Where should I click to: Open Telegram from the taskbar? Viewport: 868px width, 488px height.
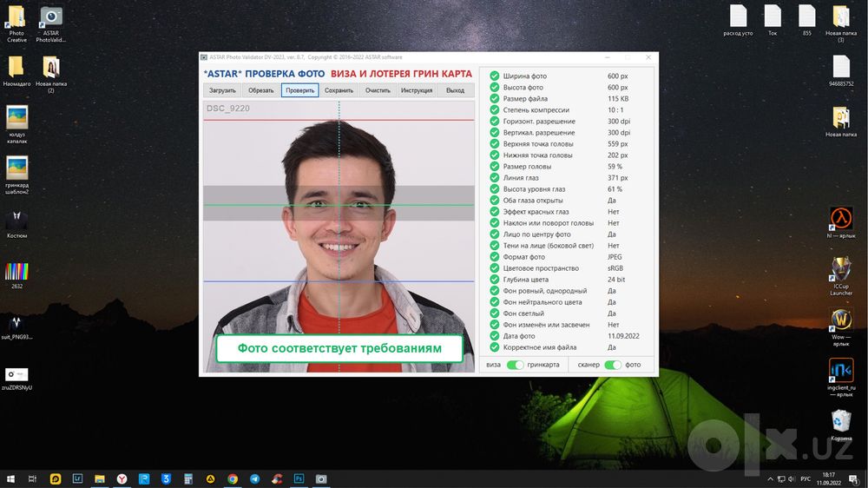coord(254,479)
